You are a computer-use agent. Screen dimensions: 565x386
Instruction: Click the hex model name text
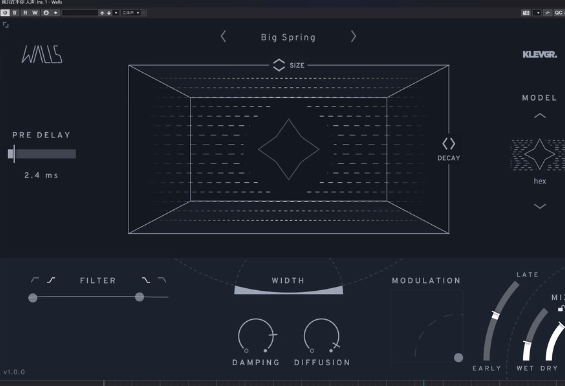point(540,181)
